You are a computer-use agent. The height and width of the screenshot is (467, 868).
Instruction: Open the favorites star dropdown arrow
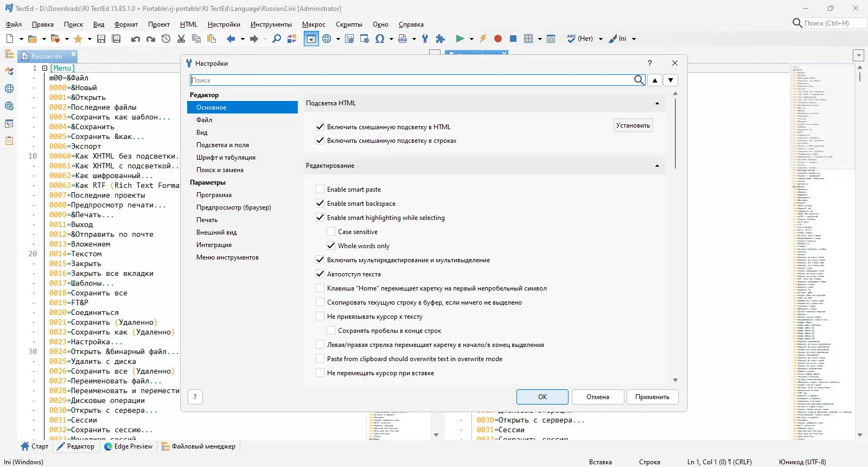click(x=90, y=39)
